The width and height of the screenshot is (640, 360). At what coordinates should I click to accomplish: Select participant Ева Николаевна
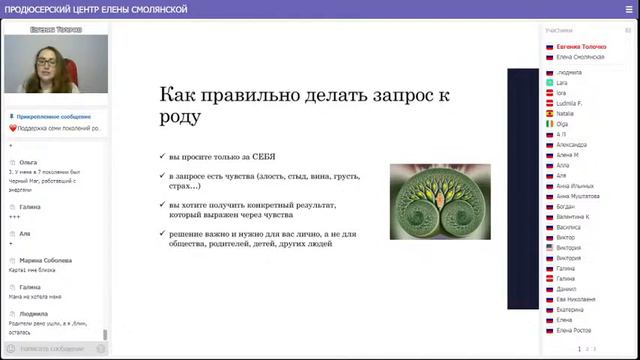(x=576, y=299)
